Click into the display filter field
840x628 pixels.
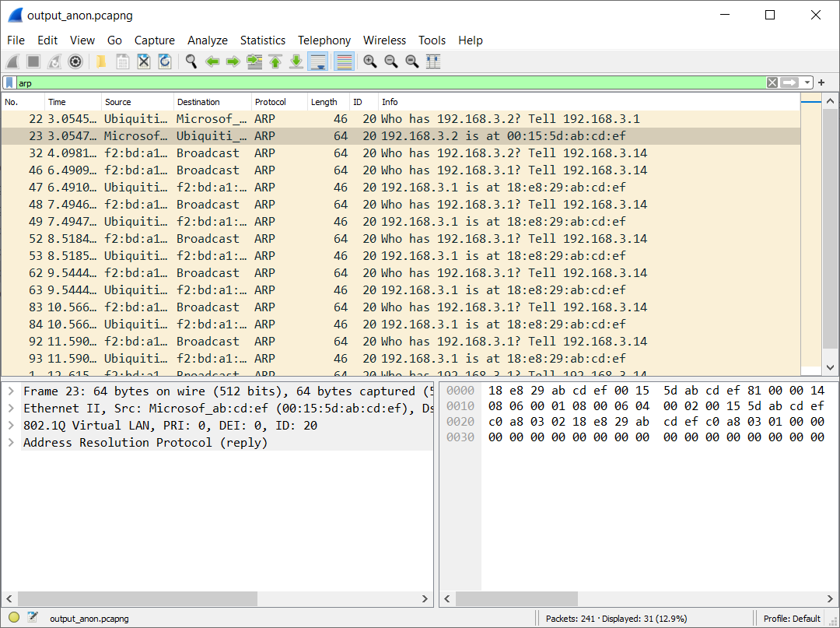[391, 82]
